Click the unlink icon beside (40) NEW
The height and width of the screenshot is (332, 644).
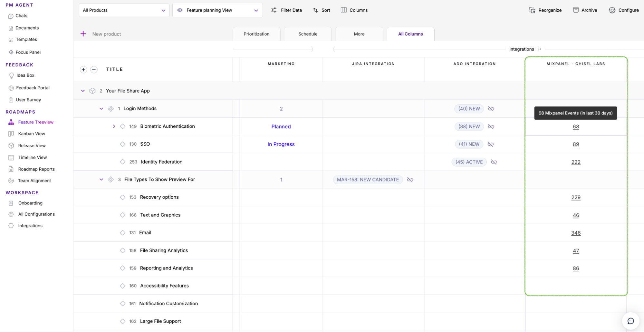(x=491, y=109)
